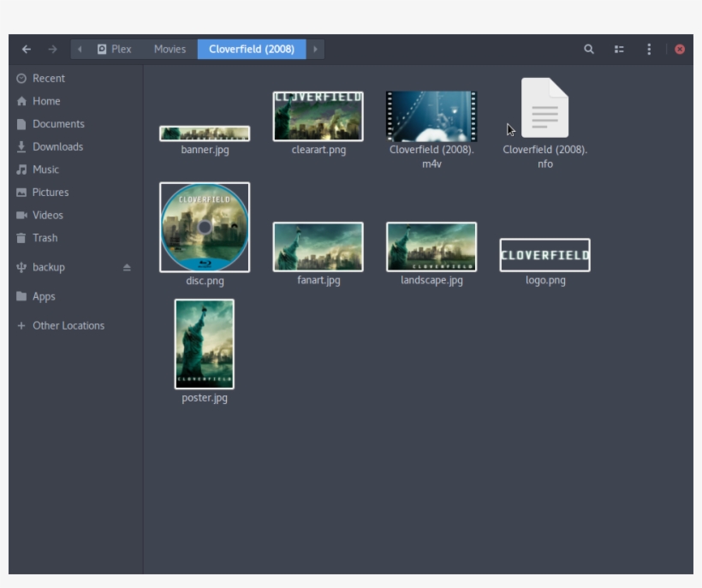The image size is (702, 588).
Task: Click the banner.jpg file name
Action: [205, 150]
